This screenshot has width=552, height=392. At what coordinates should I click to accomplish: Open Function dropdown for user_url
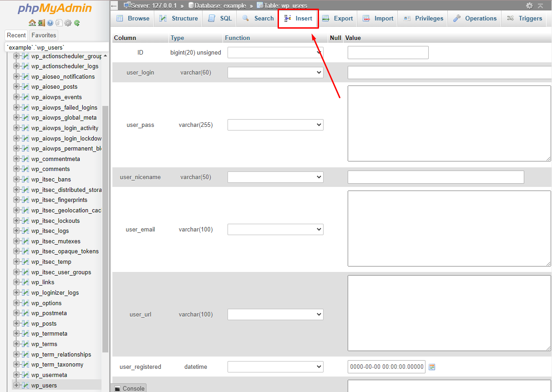[275, 314]
